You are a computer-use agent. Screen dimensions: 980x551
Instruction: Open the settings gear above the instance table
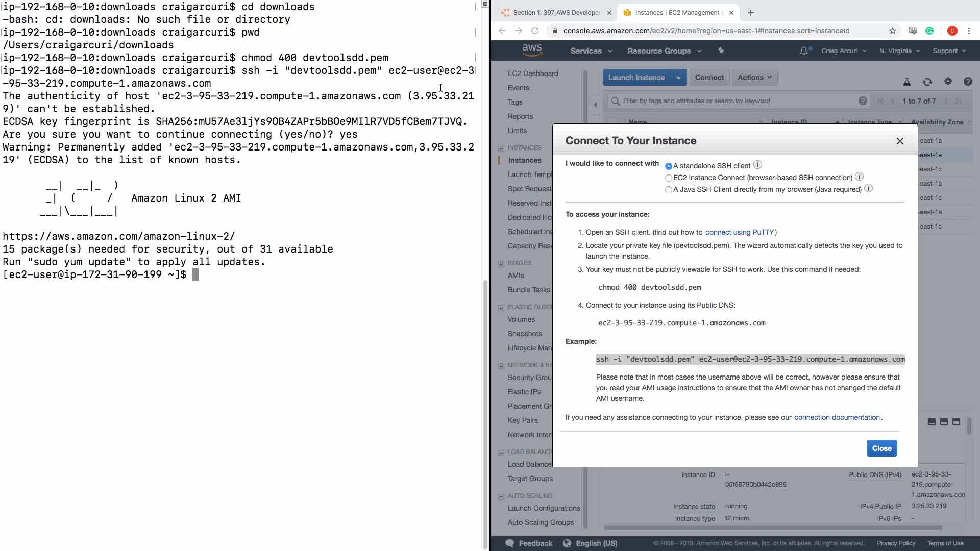(948, 82)
